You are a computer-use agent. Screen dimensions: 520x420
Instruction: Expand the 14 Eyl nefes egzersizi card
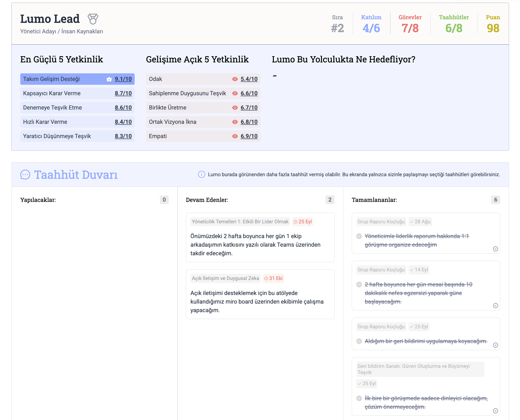click(495, 305)
